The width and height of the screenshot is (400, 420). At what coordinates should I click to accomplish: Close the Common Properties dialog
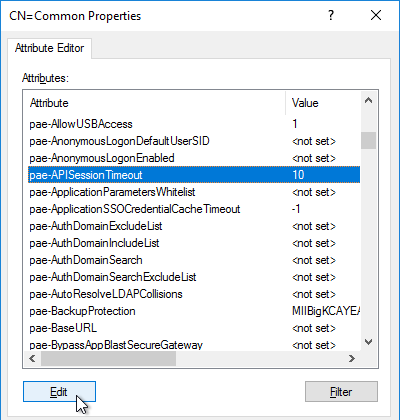tap(376, 15)
